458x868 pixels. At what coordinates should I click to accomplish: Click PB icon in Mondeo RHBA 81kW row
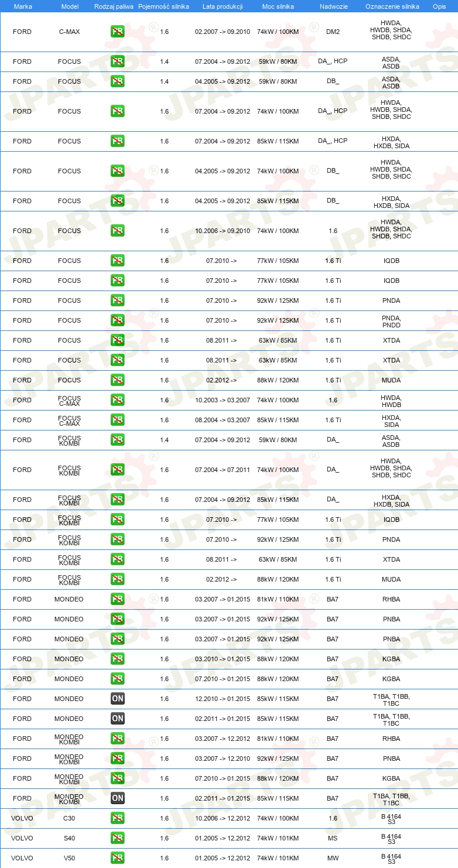pos(118,599)
